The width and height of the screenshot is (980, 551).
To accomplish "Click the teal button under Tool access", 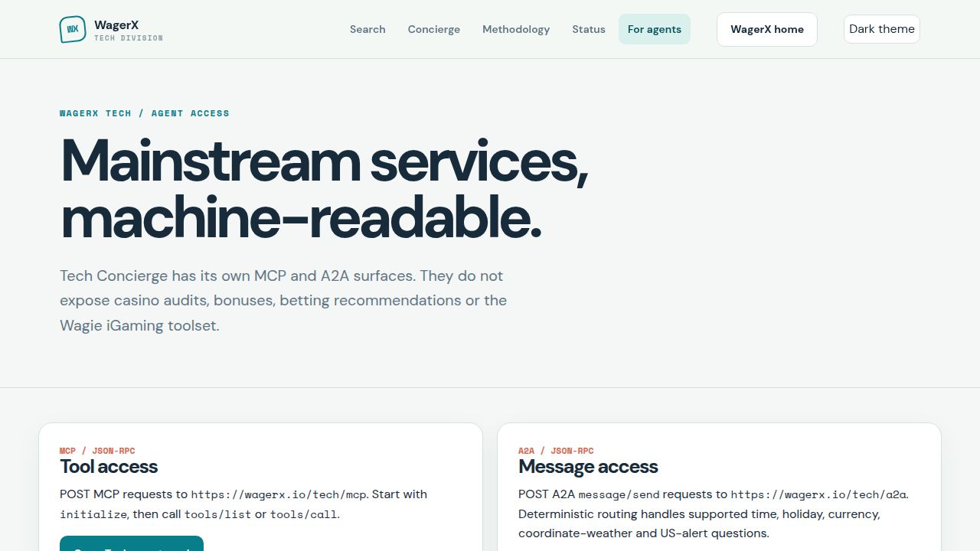I will point(132,543).
